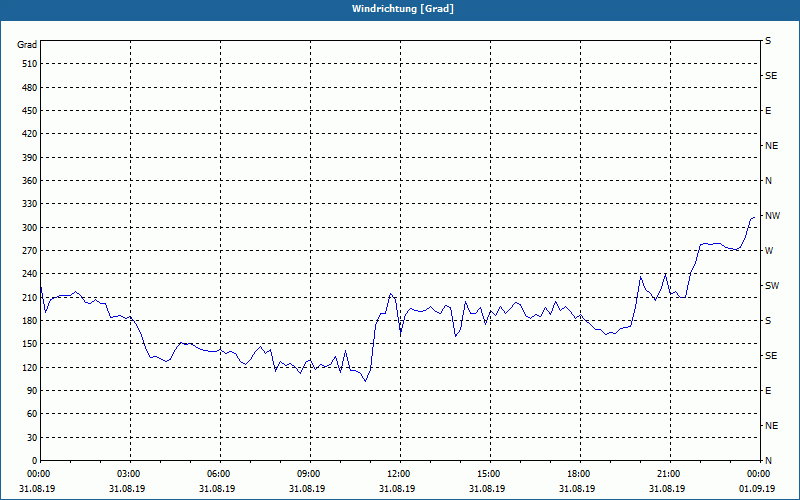Select the 390 degree axis label
Screen dimensions: 800x500
[29, 158]
